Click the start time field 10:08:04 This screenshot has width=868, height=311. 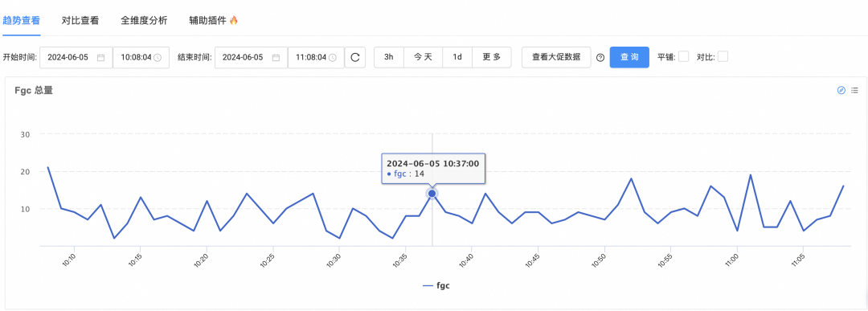click(x=141, y=57)
